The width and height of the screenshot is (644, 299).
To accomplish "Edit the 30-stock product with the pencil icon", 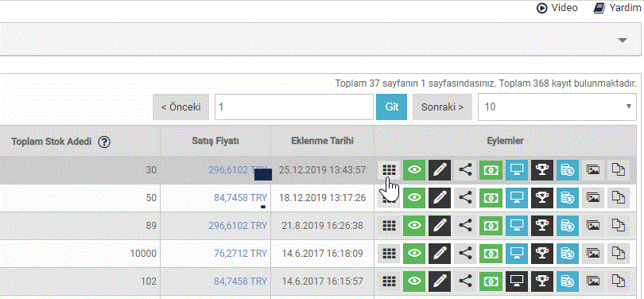I will tap(440, 170).
